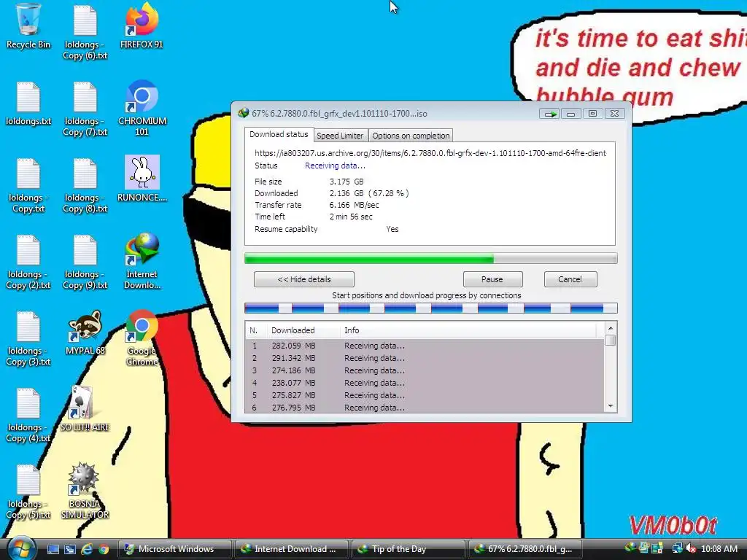The image size is (747, 560).
Task: Click the scroll down arrow in the connections list
Action: 611,406
